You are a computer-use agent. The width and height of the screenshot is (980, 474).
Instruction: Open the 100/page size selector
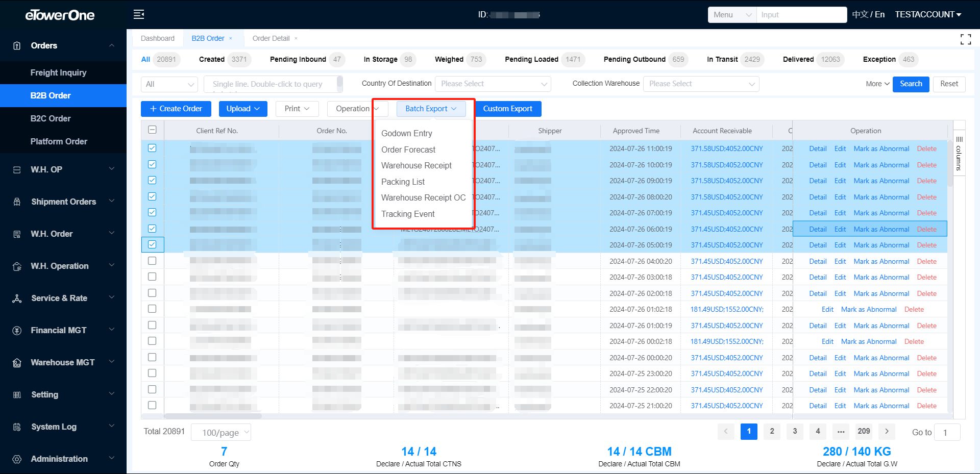pos(221,432)
